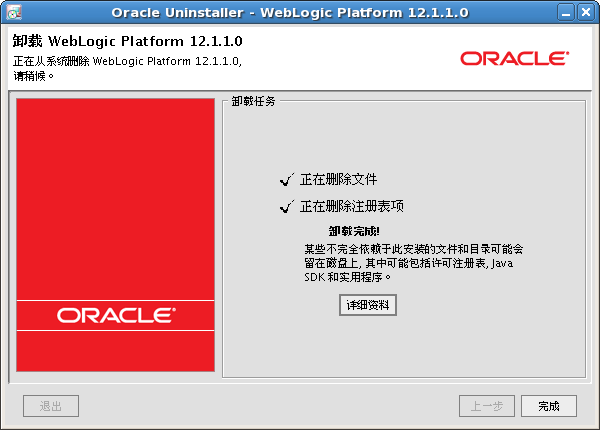Click the checkmark beside 正在删除文件
The image size is (600, 430).
pyautogui.click(x=287, y=179)
